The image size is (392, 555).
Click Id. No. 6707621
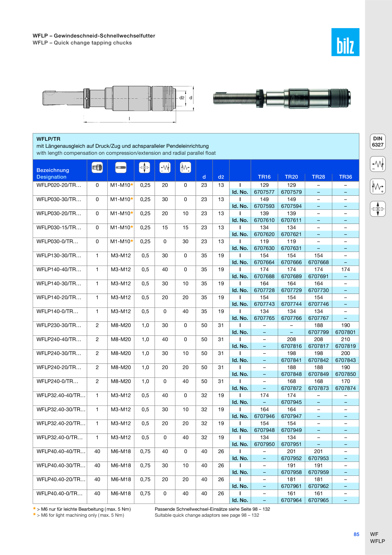291,234
